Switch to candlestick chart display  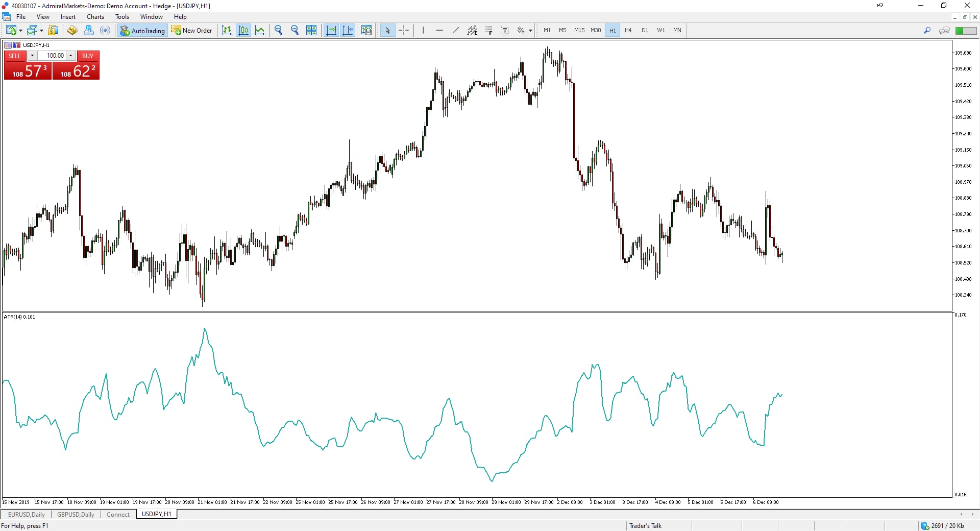click(x=243, y=31)
